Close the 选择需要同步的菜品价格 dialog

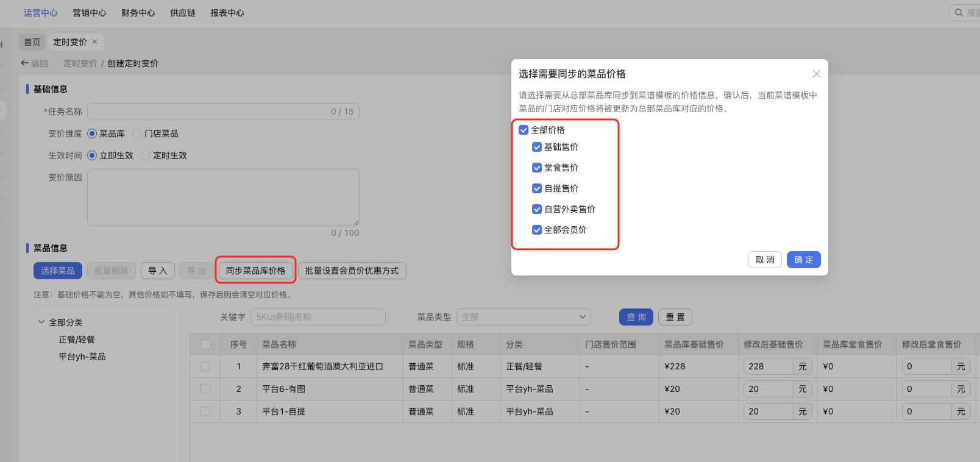817,74
